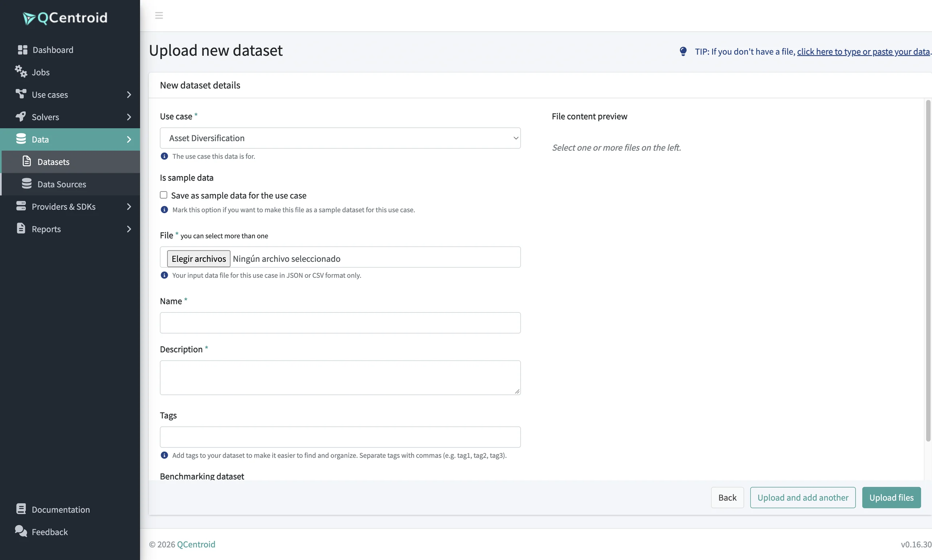The width and height of the screenshot is (932, 560).
Task: Click info icon beside JSON or CSV hint
Action: coord(164,276)
